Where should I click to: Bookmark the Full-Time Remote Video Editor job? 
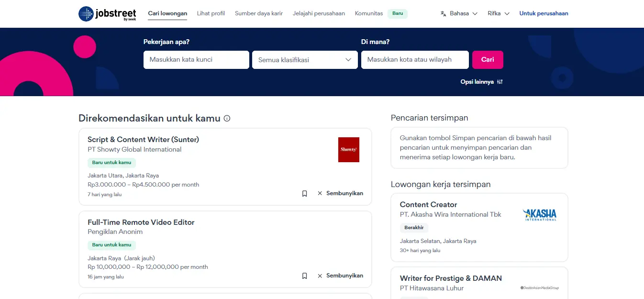click(304, 276)
